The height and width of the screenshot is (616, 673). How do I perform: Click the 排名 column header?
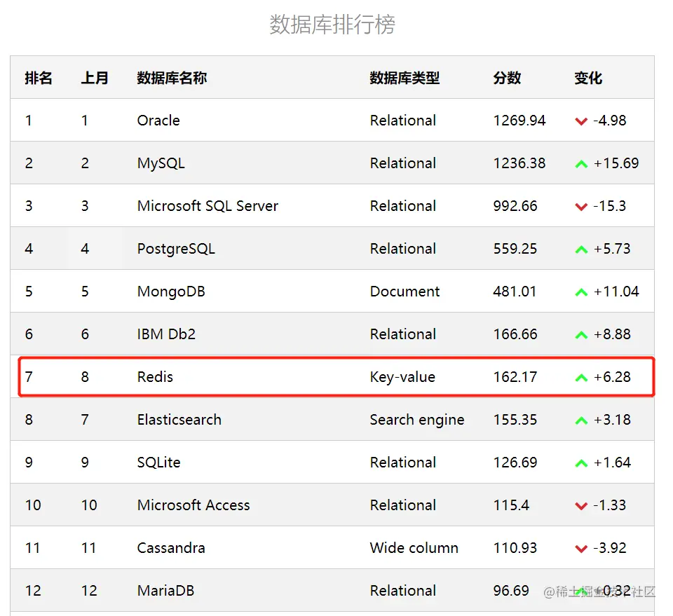tap(39, 78)
